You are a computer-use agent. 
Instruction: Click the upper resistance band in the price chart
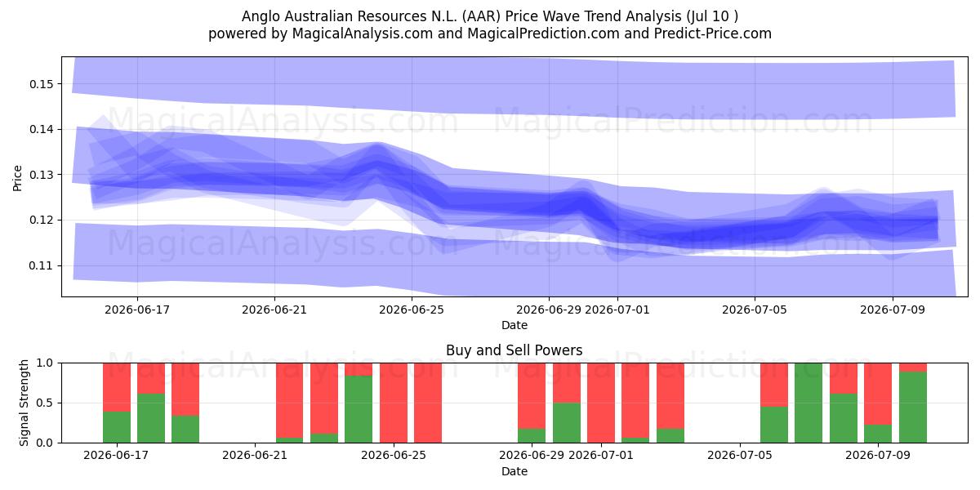click(x=514, y=88)
